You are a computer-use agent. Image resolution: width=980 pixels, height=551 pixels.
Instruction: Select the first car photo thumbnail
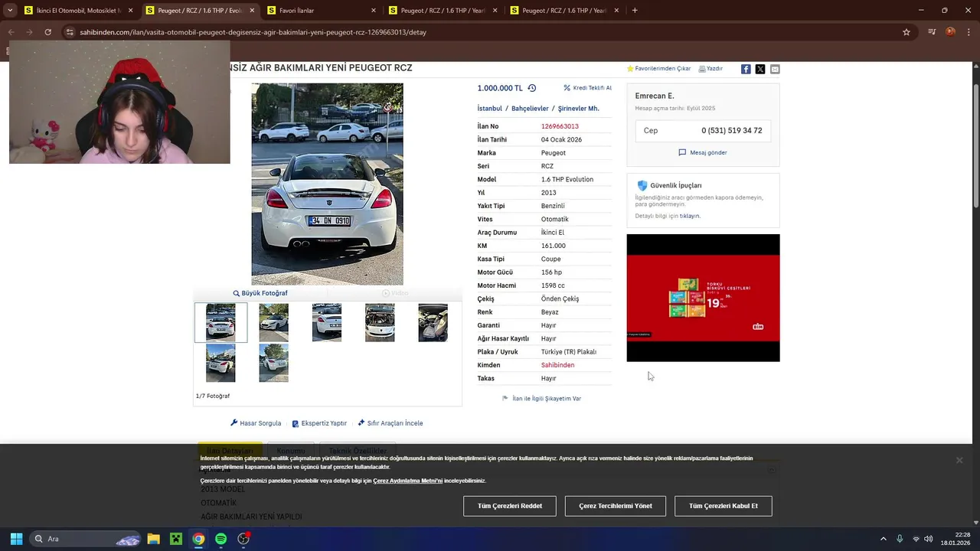point(220,322)
